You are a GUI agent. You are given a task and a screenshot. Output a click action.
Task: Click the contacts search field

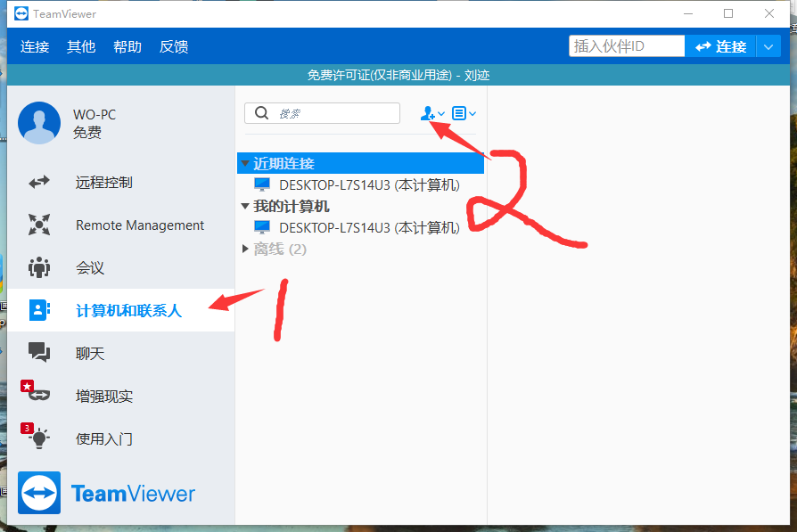pos(322,113)
